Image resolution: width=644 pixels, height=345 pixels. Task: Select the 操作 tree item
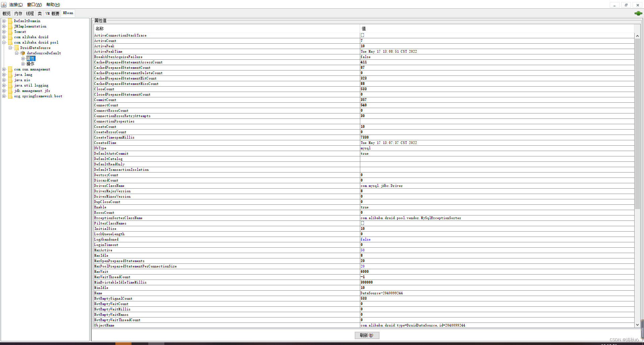point(30,64)
